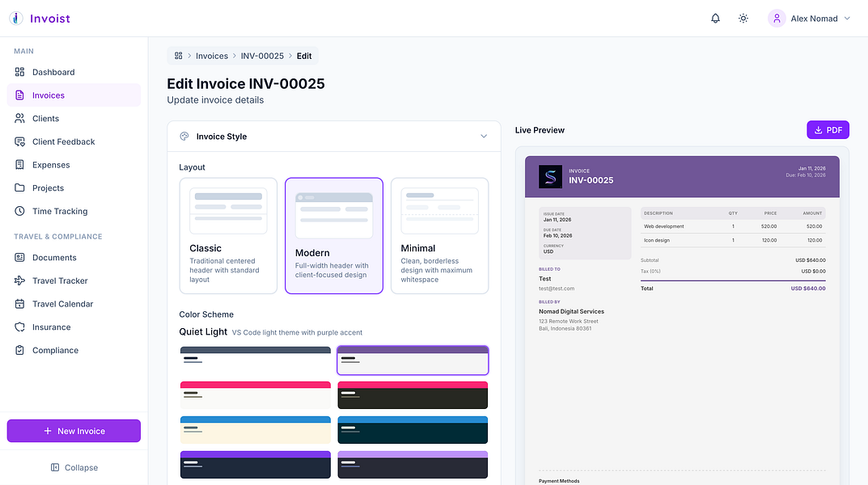Click the Projects folder icon

coord(19,188)
